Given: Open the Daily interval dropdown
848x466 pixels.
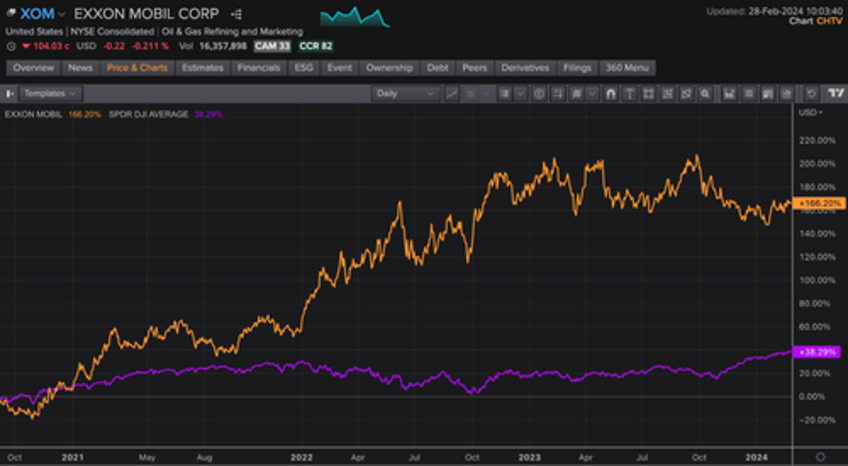Looking at the screenshot, I should [406, 94].
